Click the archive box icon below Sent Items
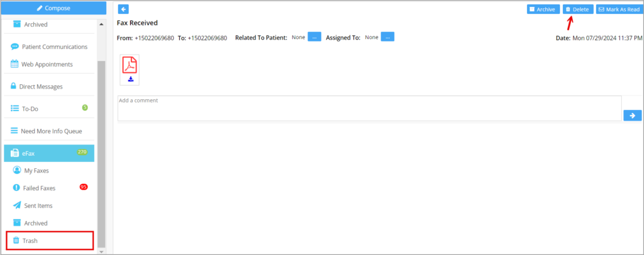The height and width of the screenshot is (255, 644). point(17,222)
